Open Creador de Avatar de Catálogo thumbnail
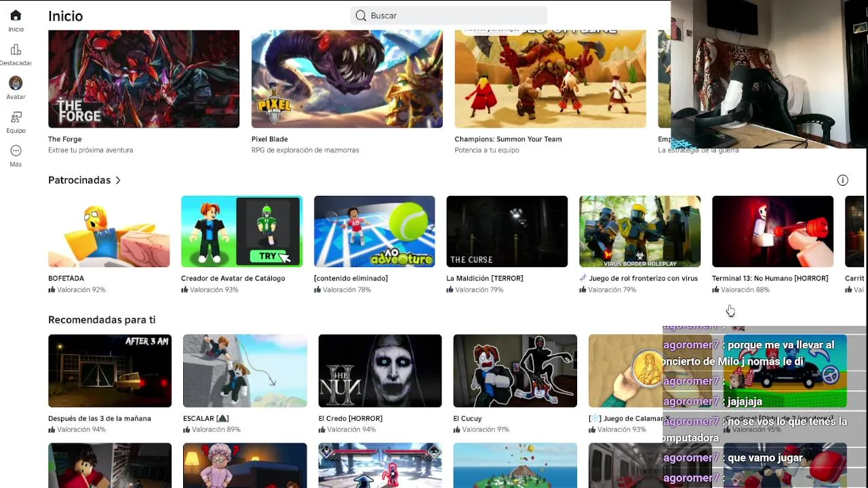This screenshot has height=488, width=868. pyautogui.click(x=241, y=232)
